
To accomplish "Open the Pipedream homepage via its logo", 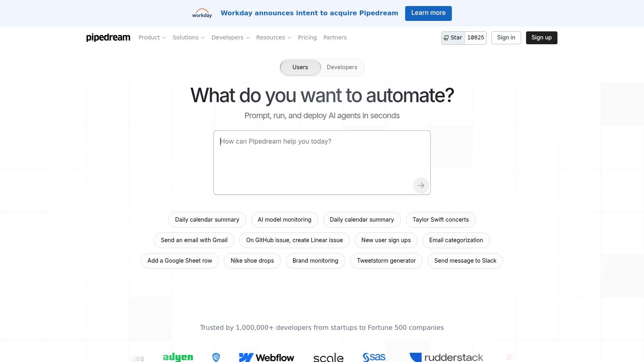I will pos(108,37).
